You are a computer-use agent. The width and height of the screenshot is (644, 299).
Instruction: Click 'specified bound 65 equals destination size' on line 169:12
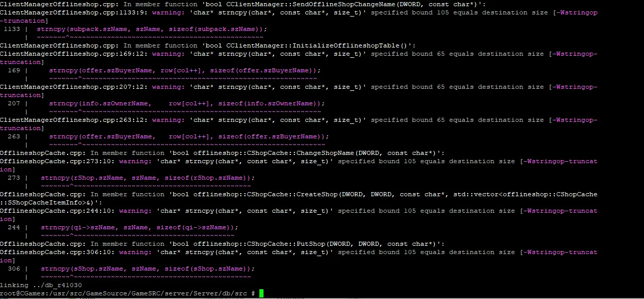(x=457, y=54)
